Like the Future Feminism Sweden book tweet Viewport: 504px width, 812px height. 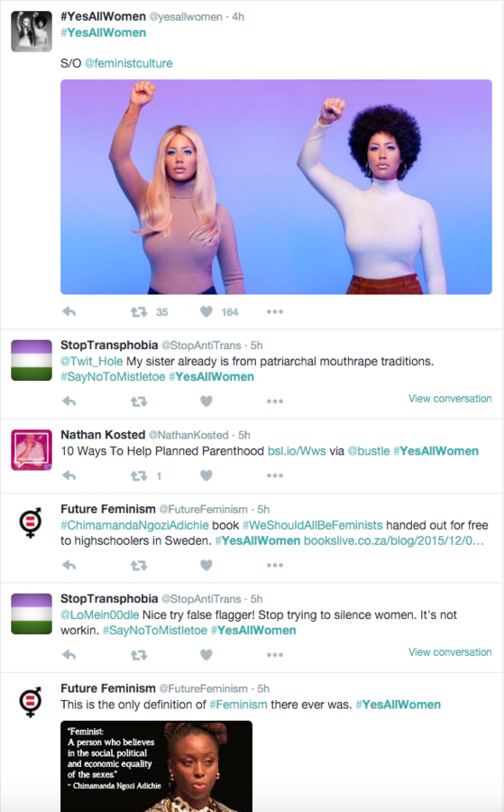206,565
